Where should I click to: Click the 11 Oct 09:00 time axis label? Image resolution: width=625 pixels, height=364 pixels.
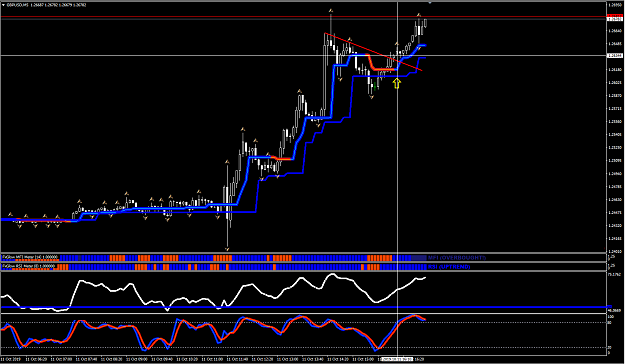(137, 359)
